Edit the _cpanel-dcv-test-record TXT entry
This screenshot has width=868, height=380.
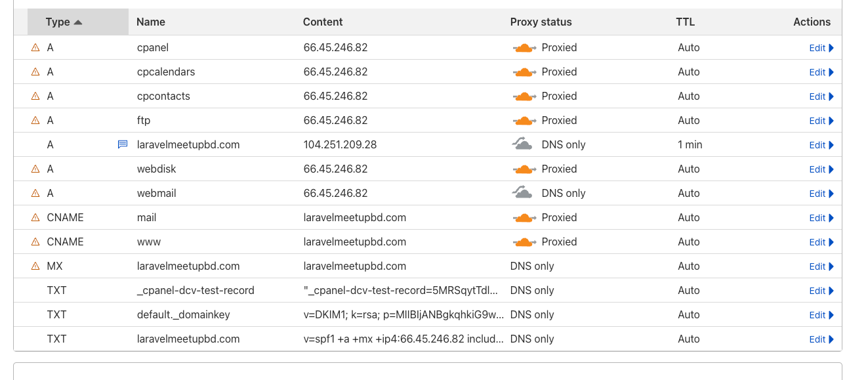point(821,291)
